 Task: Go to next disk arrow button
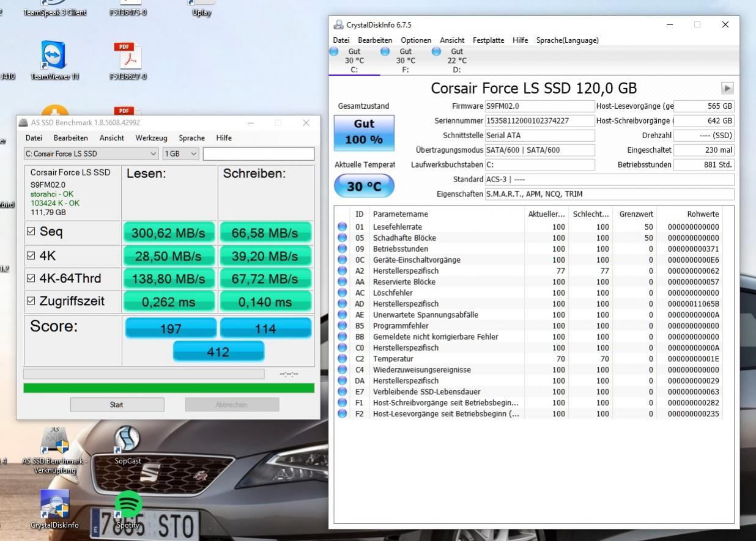click(727, 88)
